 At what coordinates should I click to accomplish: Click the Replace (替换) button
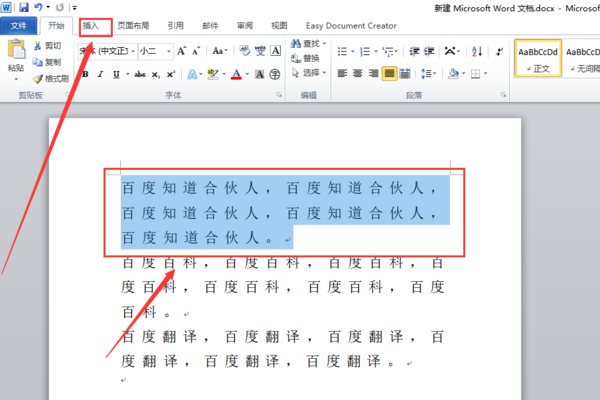(305, 58)
